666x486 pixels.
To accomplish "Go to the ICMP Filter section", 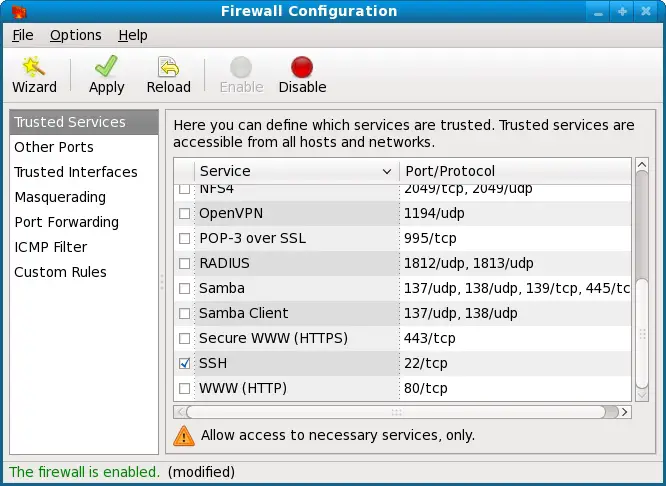I will tap(50, 247).
